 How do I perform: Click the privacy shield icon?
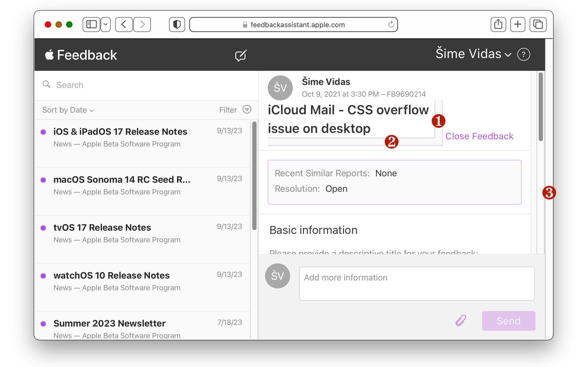177,25
